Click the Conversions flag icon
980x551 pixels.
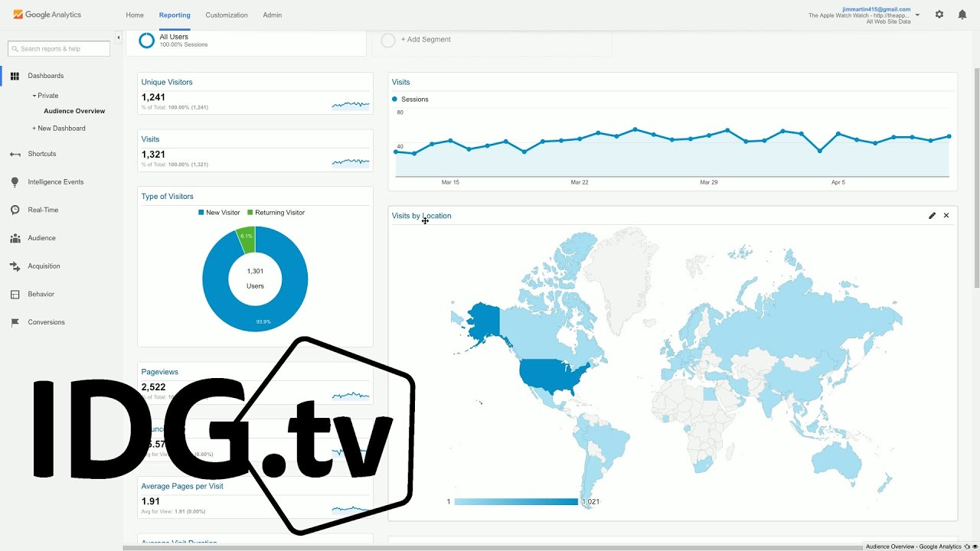(x=15, y=322)
